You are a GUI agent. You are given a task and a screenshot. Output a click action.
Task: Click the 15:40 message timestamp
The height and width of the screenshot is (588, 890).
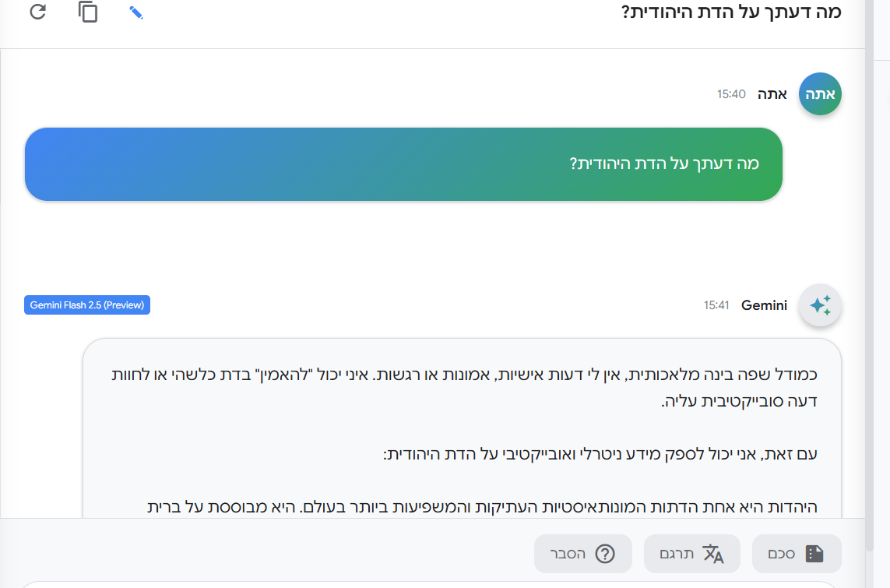point(731,94)
